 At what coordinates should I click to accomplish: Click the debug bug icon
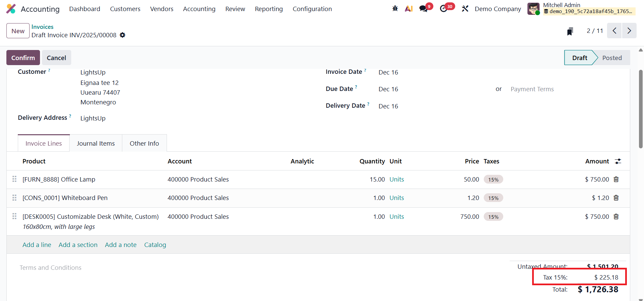[x=395, y=9]
